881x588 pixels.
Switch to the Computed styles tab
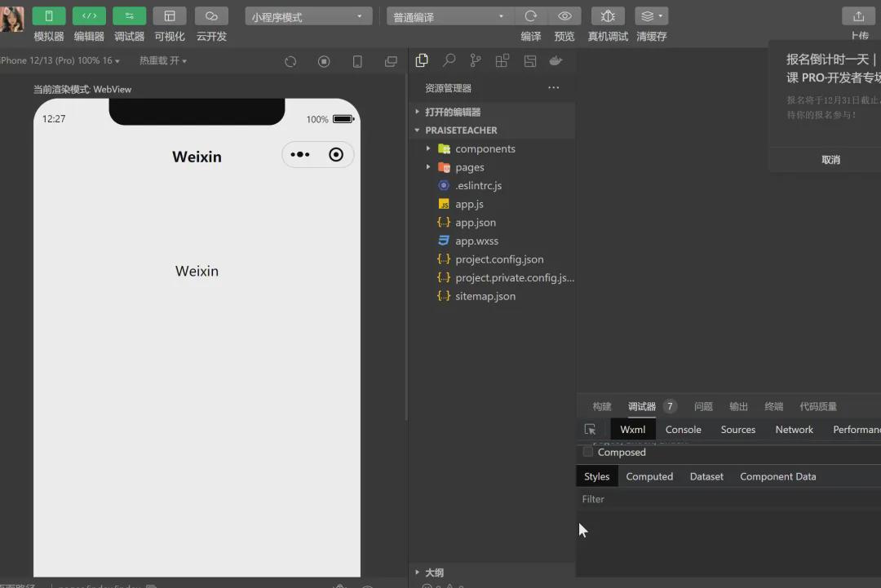coord(649,475)
